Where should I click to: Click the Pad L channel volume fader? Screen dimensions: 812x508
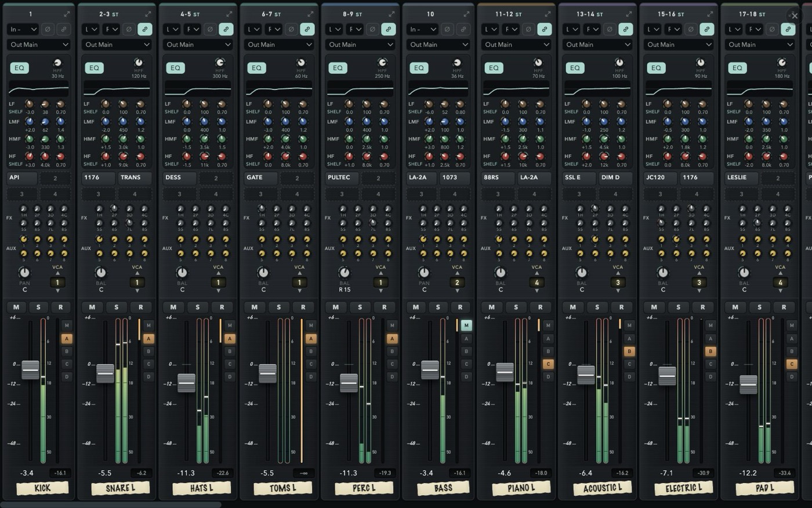748,384
